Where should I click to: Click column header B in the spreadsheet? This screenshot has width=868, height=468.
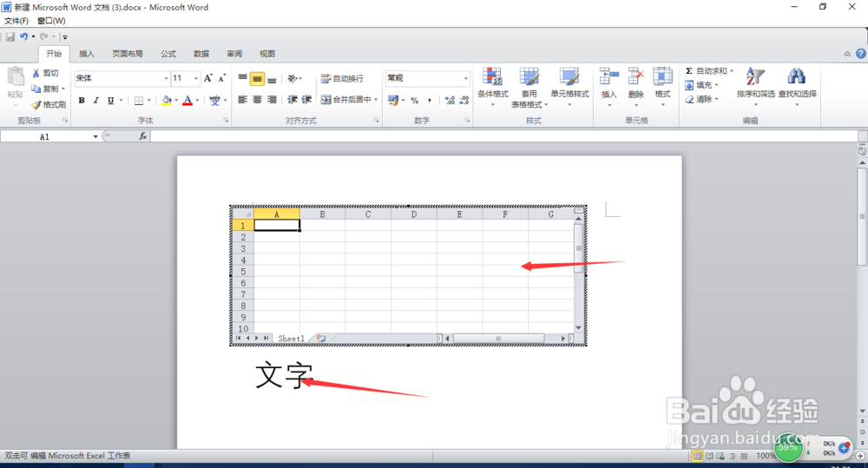[x=322, y=214]
